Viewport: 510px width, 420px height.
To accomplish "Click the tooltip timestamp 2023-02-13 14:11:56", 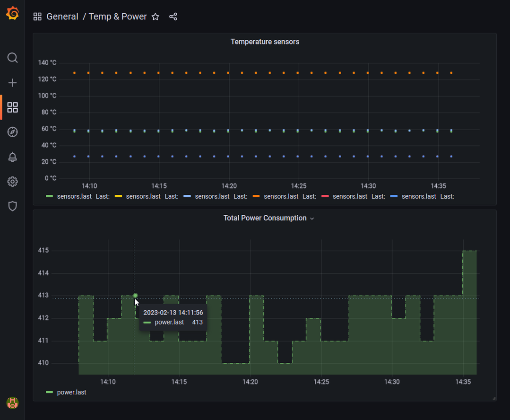I will pyautogui.click(x=173, y=313).
